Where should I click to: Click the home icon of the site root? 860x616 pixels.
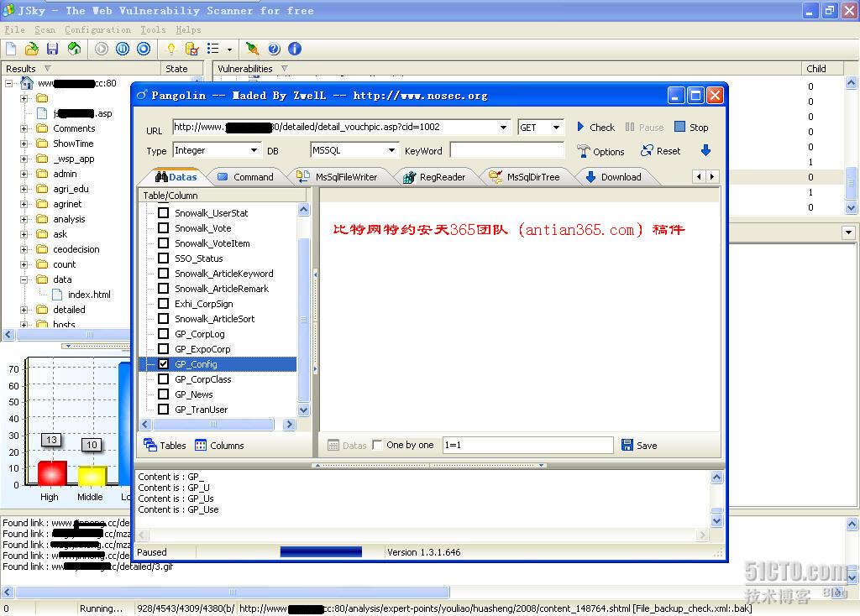coord(26,83)
